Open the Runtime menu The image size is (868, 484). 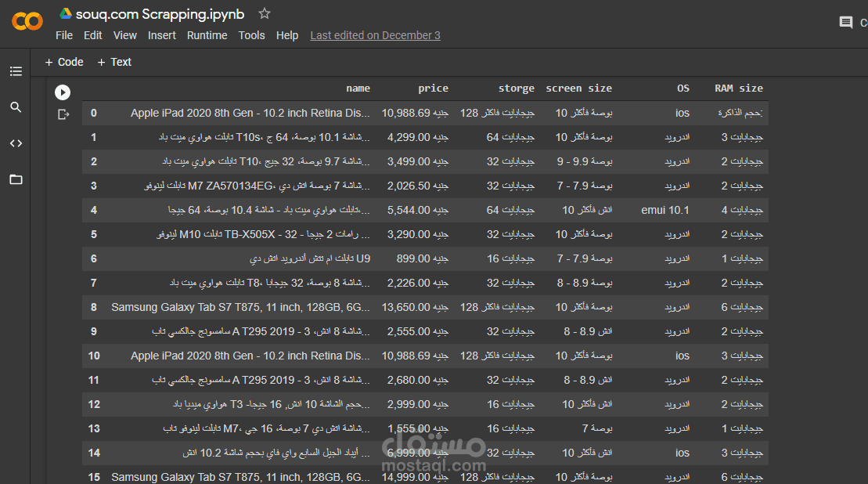(x=207, y=35)
